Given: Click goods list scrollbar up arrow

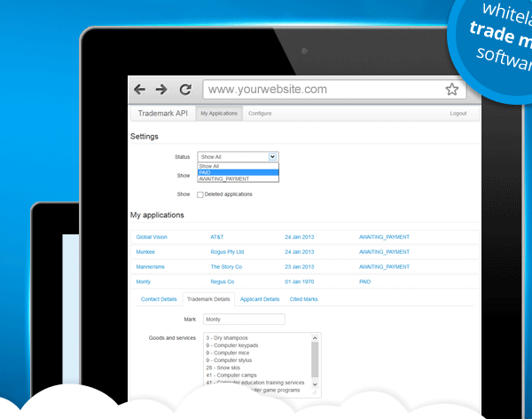Looking at the screenshot, I should pyautogui.click(x=315, y=338).
